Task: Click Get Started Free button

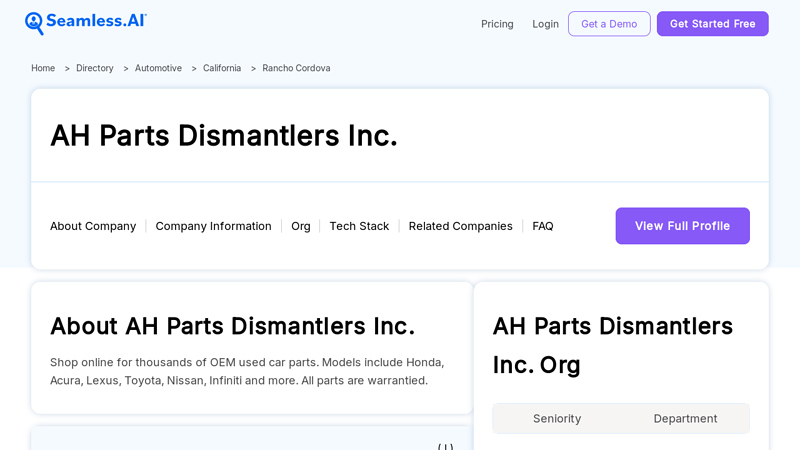Action: (713, 24)
